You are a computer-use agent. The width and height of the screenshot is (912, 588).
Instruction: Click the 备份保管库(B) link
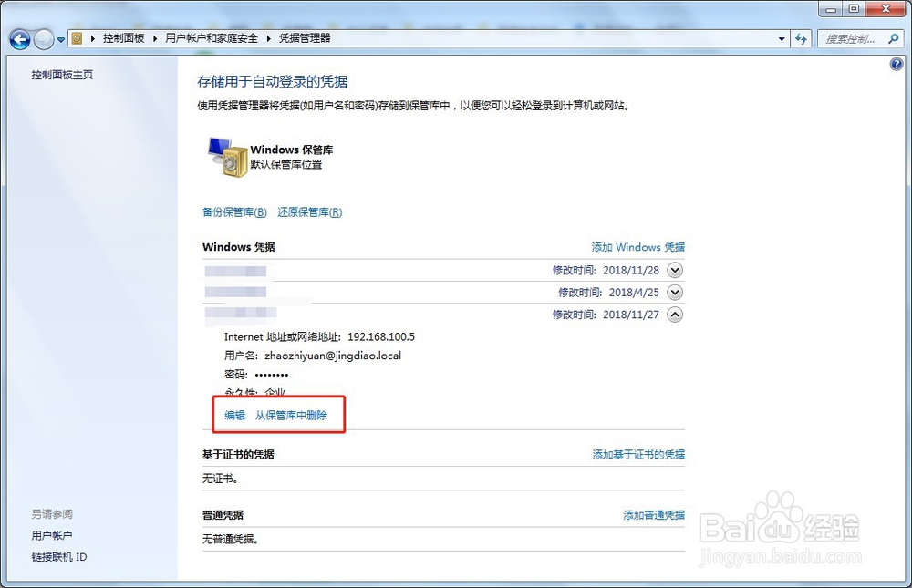(233, 211)
